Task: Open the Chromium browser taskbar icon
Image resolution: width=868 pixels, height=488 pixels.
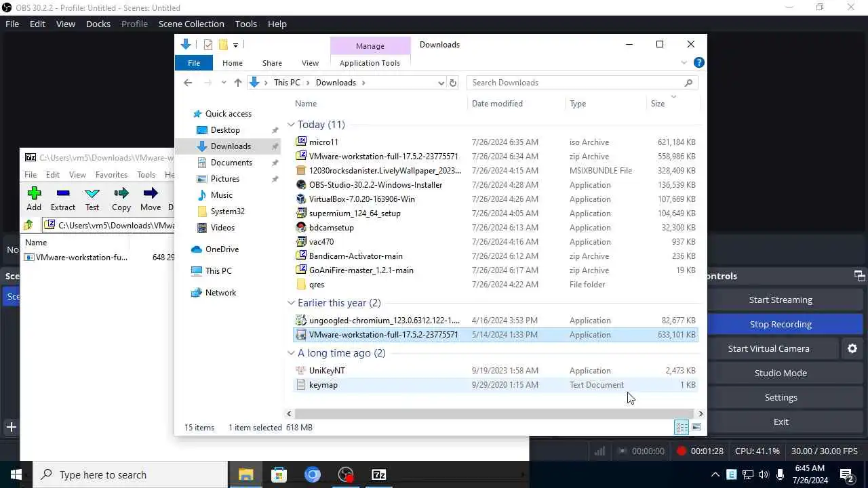Action: click(x=313, y=474)
